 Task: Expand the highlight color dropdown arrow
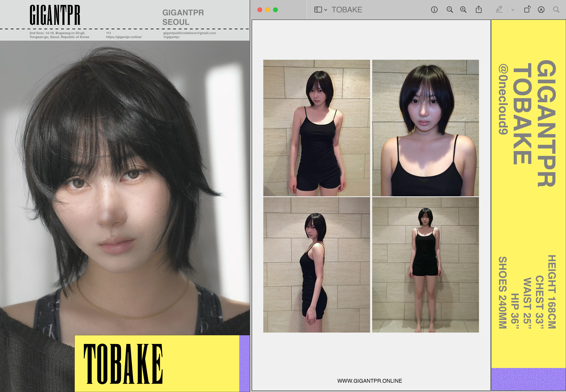[513, 10]
